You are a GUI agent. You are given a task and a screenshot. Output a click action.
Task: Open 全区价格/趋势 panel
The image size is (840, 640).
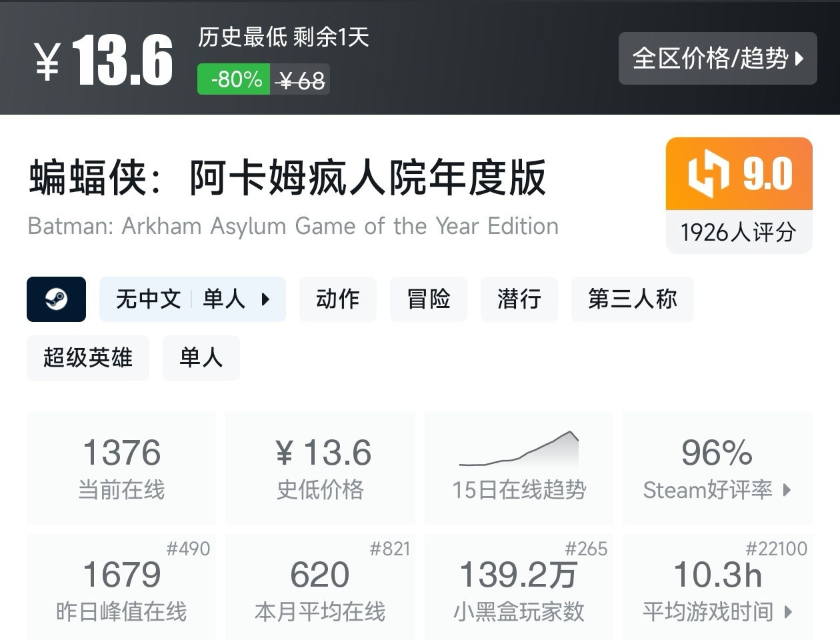point(717,59)
